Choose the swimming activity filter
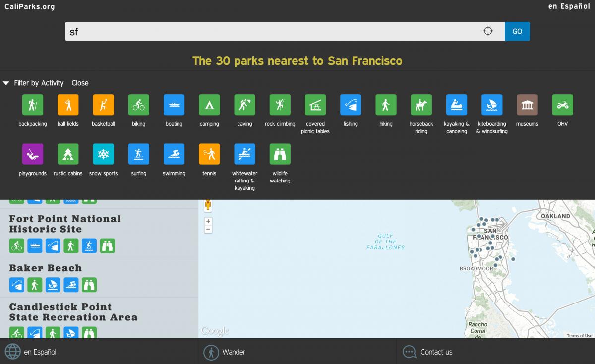This screenshot has width=595, height=364. [174, 154]
